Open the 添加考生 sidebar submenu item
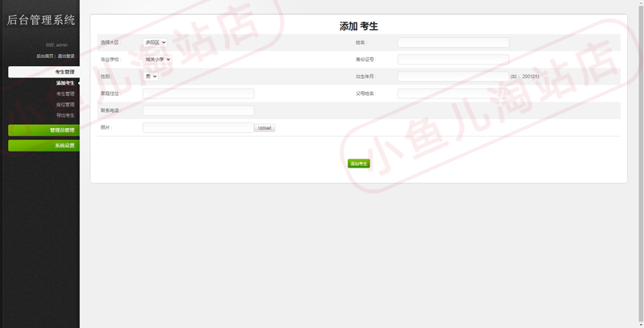 coord(65,83)
